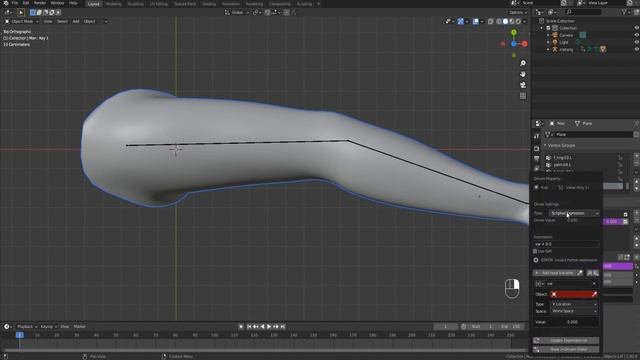Click the auto-keying record button

(241, 327)
